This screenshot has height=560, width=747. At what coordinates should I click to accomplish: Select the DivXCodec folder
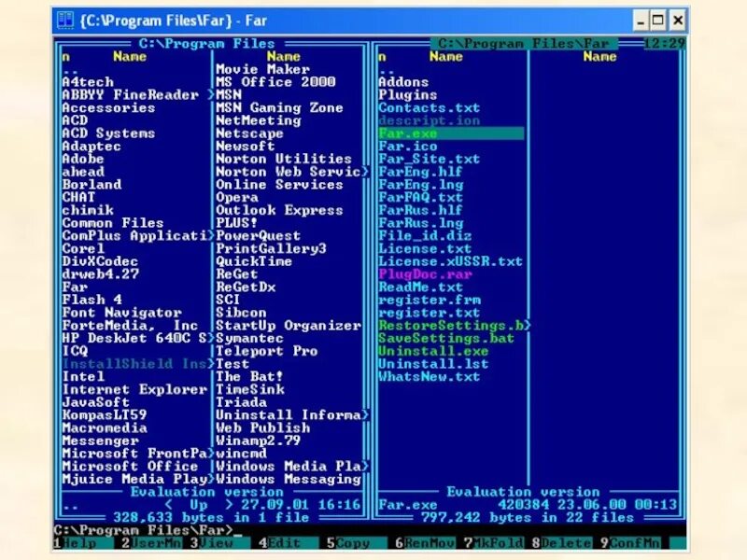point(100,261)
